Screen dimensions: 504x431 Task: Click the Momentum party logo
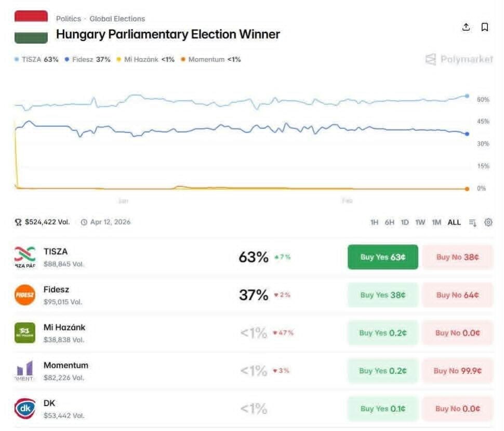pyautogui.click(x=25, y=371)
